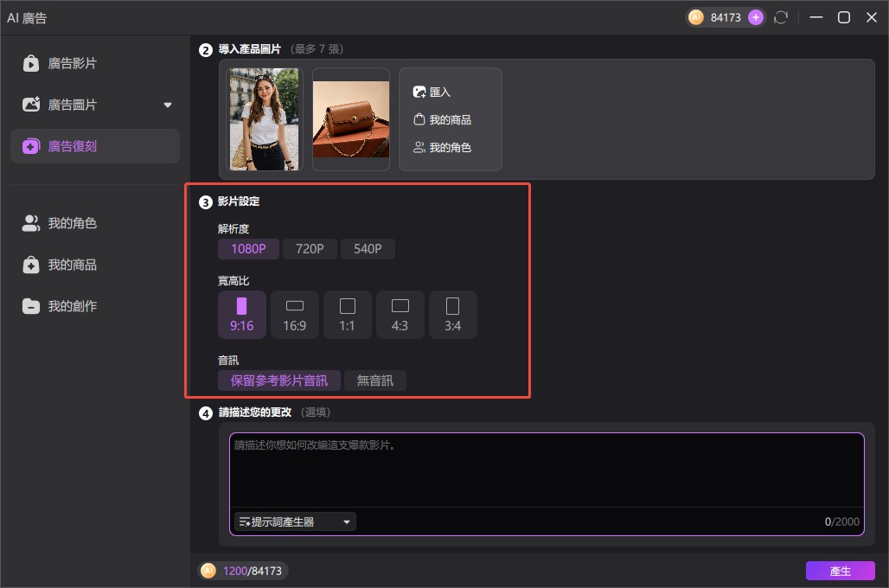This screenshot has height=588, width=889.
Task: Click the refresh credits icon
Action: 781,17
